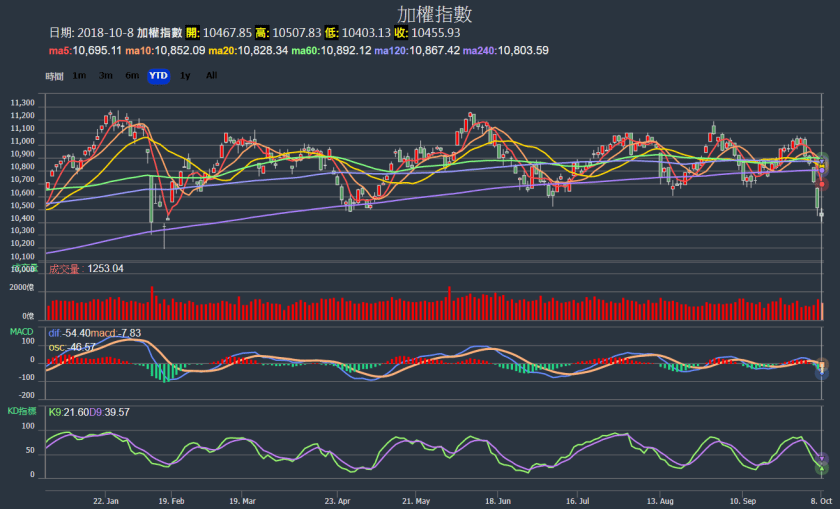Click the last candlestick at 8 Oct
Screen dimensions: 840x509
[821, 212]
